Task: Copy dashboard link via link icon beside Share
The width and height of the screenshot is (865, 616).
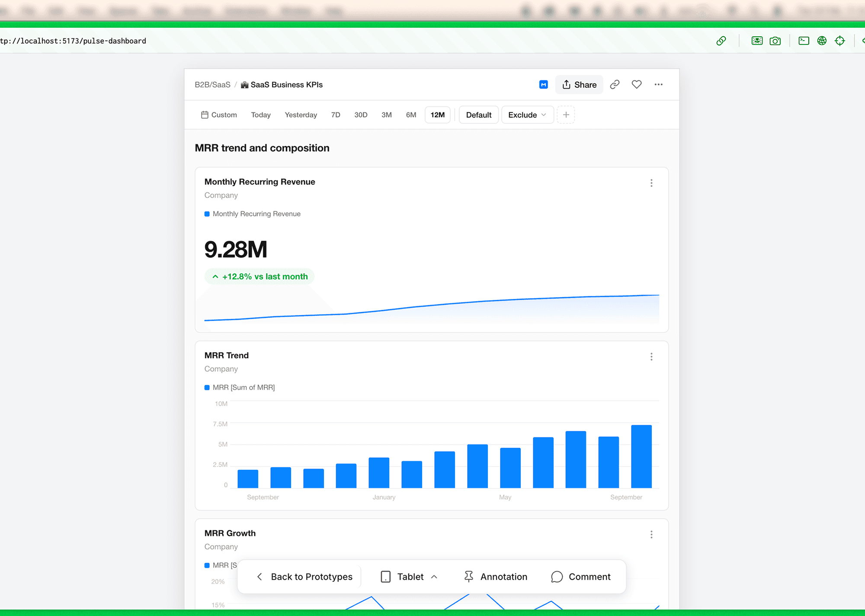Action: (x=615, y=85)
